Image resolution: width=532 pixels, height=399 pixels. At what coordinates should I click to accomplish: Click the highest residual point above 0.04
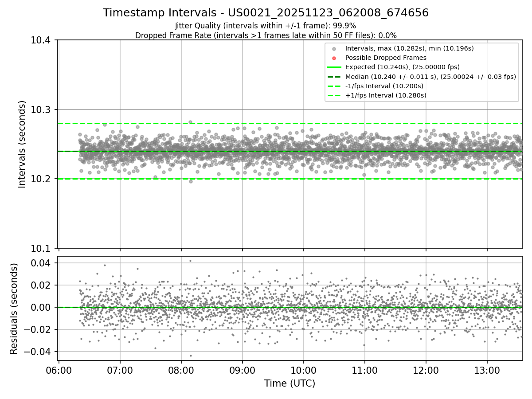[x=190, y=261]
